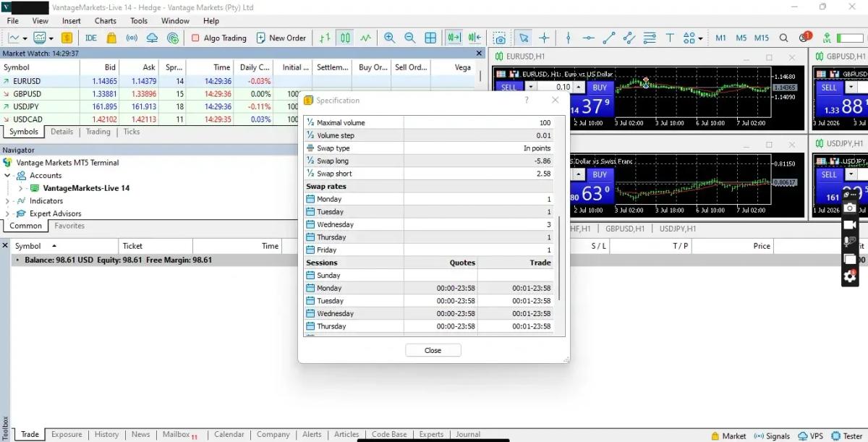Select USDJPY row in Market Watch
868x442 pixels.
(x=238, y=106)
